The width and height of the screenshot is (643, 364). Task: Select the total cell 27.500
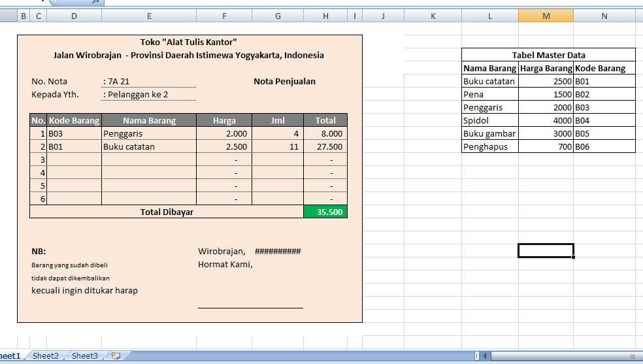tap(325, 147)
